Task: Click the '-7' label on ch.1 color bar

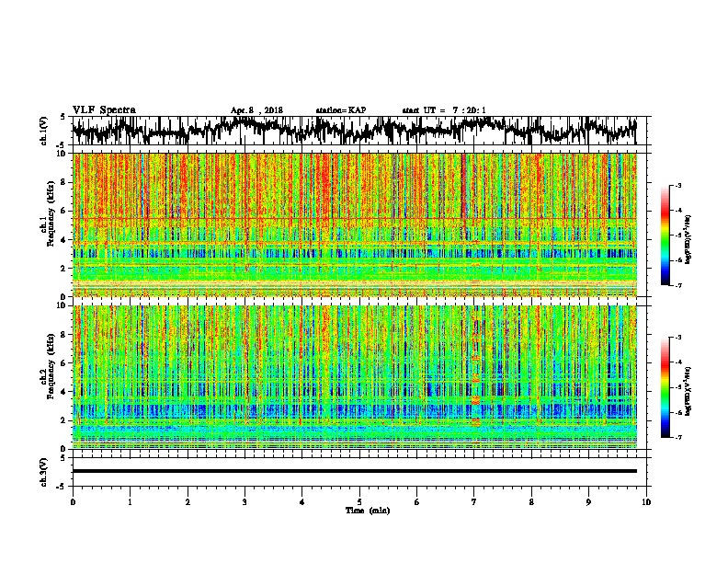Action: click(x=678, y=285)
